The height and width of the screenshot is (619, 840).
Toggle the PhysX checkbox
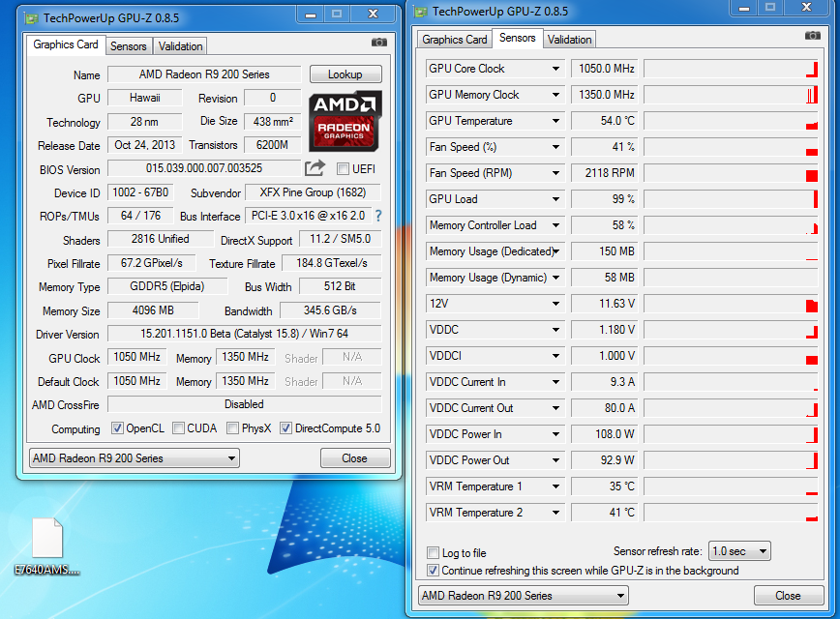coord(232,428)
